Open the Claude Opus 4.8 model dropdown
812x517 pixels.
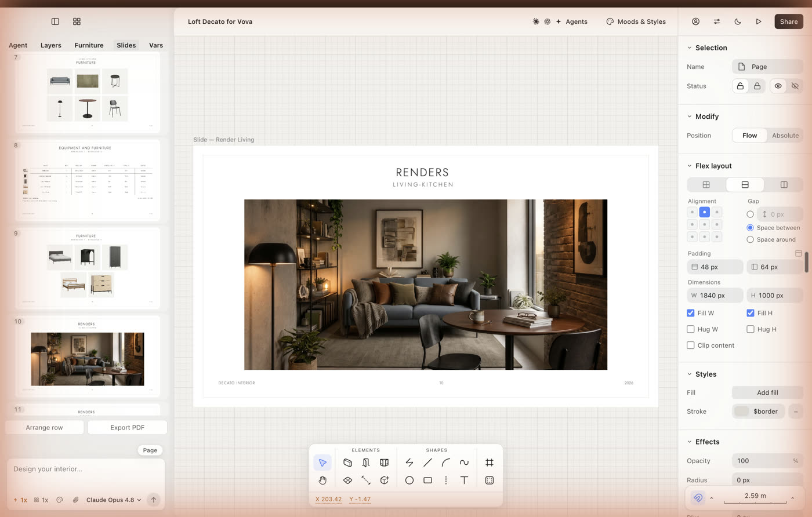pos(114,500)
